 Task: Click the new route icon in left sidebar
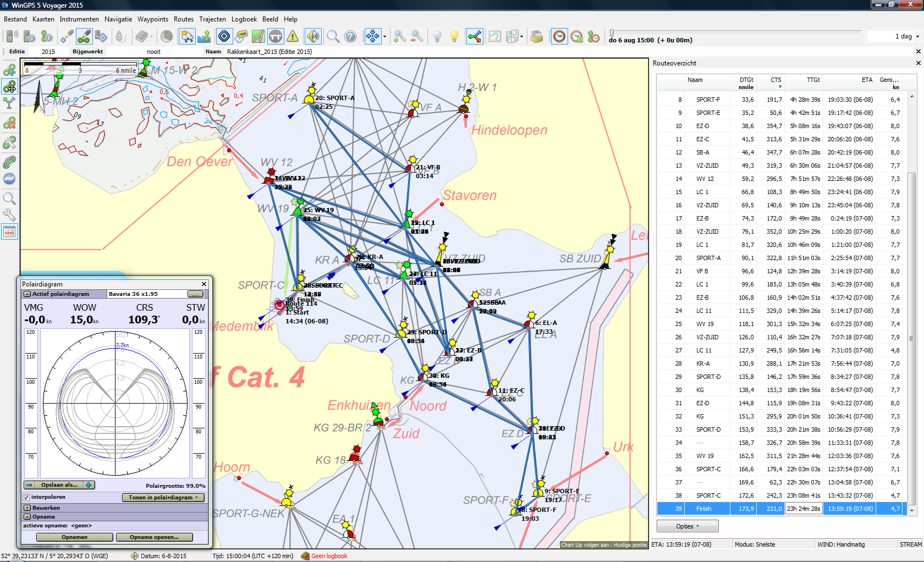[x=9, y=70]
